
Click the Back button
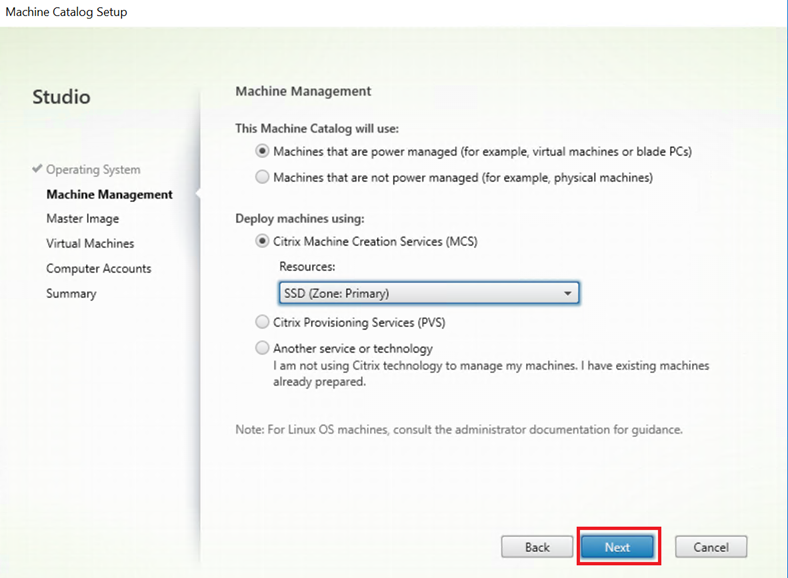(x=537, y=547)
